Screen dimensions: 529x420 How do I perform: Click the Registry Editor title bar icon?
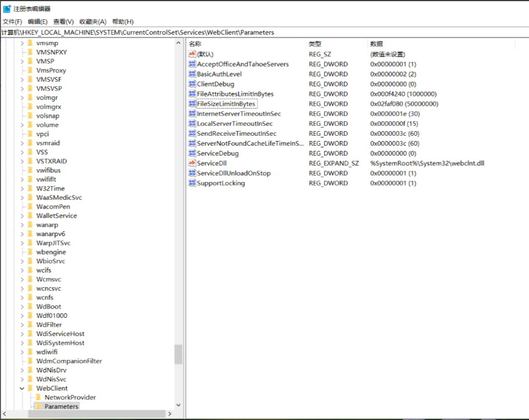coord(6,9)
